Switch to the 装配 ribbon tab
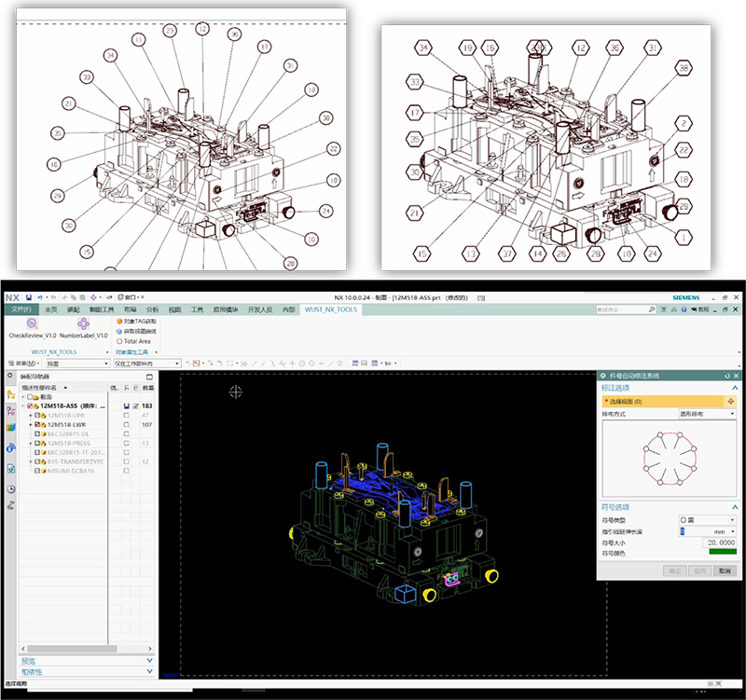The height and width of the screenshot is (700, 746). (74, 309)
